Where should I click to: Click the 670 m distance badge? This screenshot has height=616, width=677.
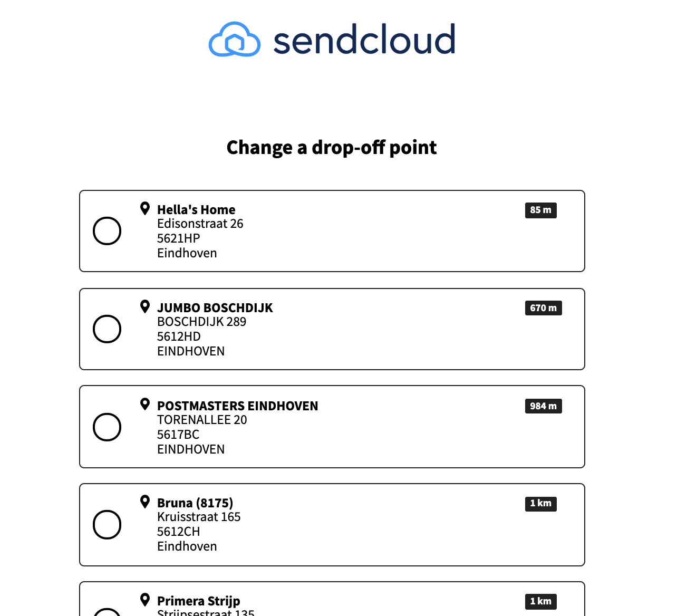click(543, 308)
